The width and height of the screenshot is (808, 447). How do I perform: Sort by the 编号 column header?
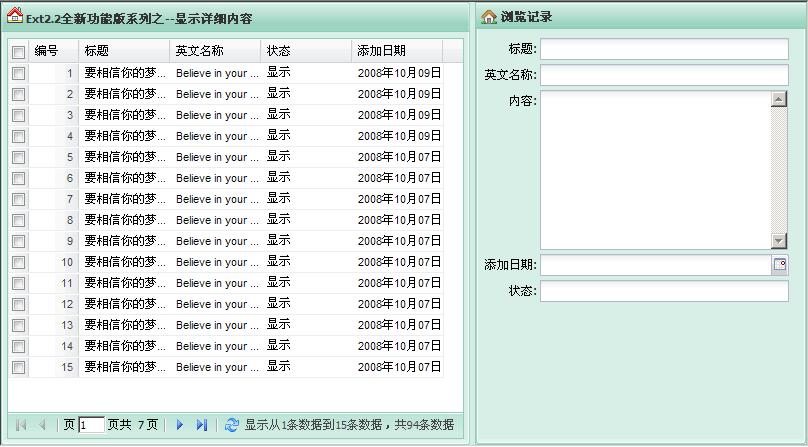click(x=54, y=51)
